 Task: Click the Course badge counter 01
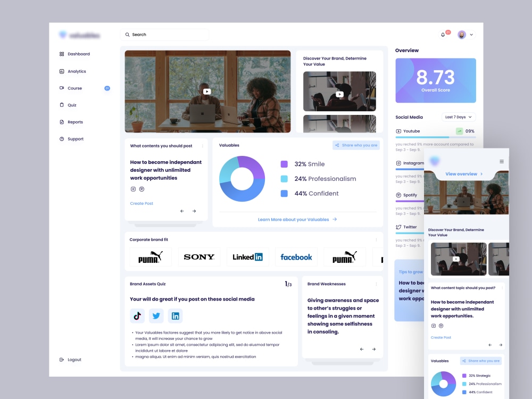(107, 88)
